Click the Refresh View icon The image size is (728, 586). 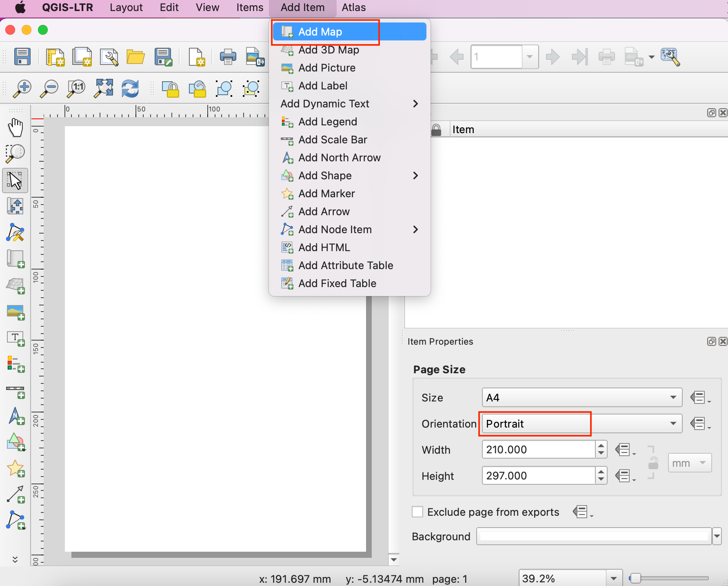pos(130,88)
